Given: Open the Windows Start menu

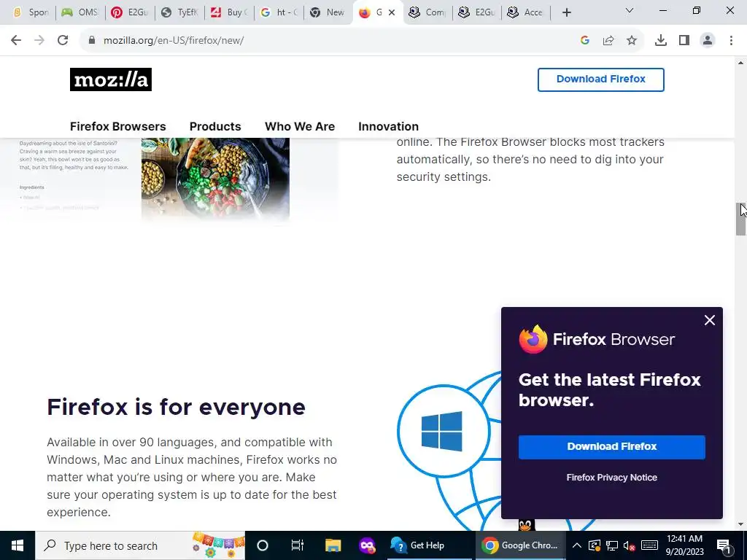Looking at the screenshot, I should 18,545.
